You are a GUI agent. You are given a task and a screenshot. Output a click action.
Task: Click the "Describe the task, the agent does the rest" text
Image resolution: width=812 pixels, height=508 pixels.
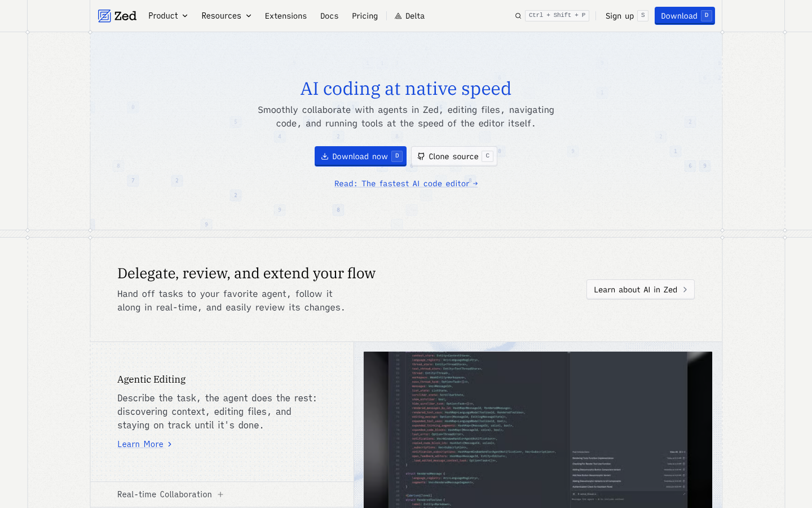pyautogui.click(x=217, y=411)
